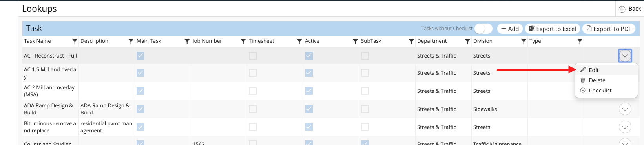Click the Add task button
The image size is (644, 145).
pos(510,29)
